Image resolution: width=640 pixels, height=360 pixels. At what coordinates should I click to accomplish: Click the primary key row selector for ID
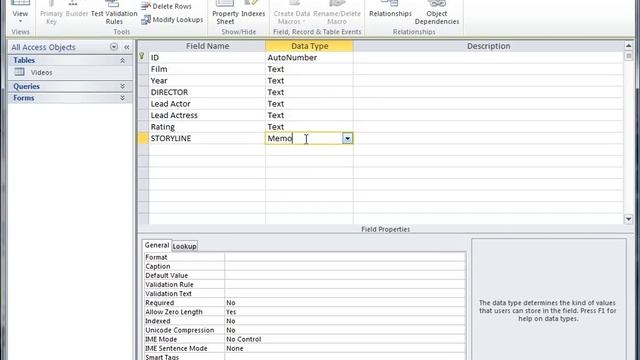click(143, 57)
